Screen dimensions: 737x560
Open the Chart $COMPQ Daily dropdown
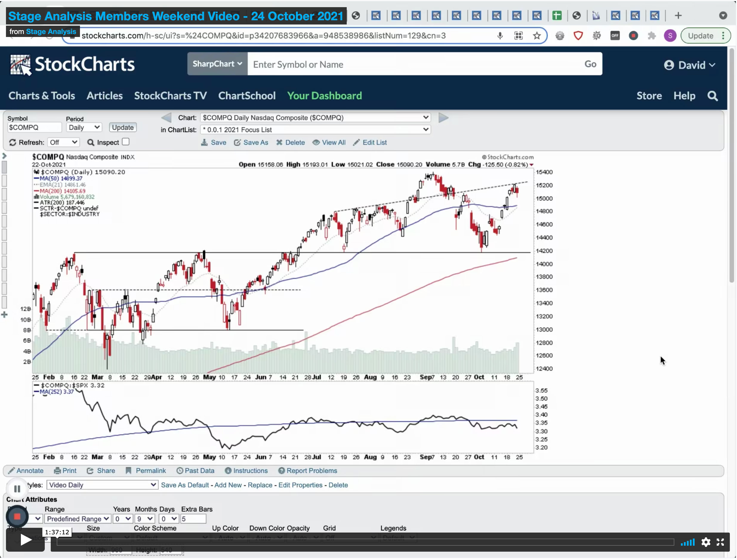click(315, 118)
